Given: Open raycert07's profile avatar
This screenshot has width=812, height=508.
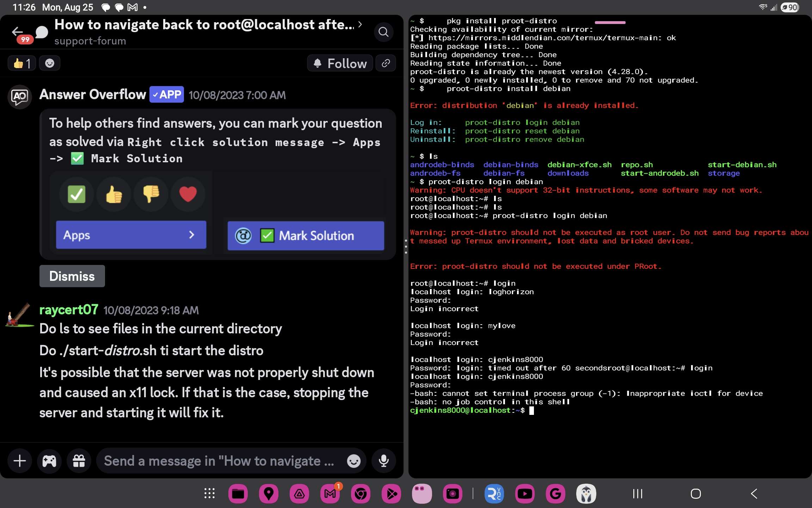Looking at the screenshot, I should 20,315.
